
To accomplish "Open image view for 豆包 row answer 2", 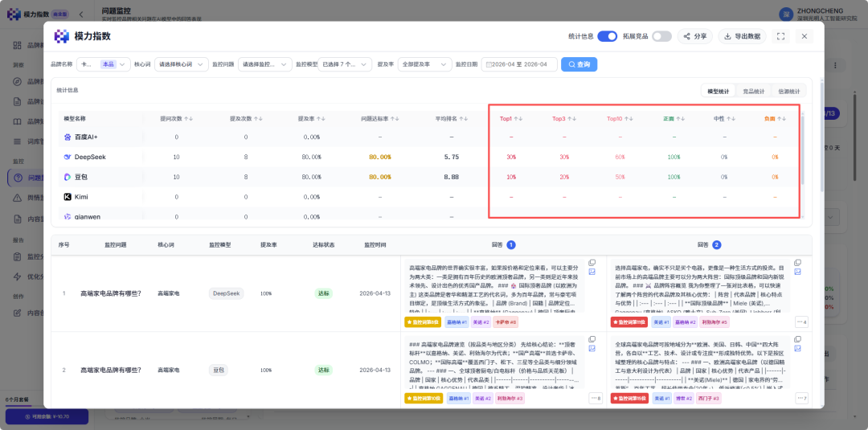I will click(x=797, y=348).
